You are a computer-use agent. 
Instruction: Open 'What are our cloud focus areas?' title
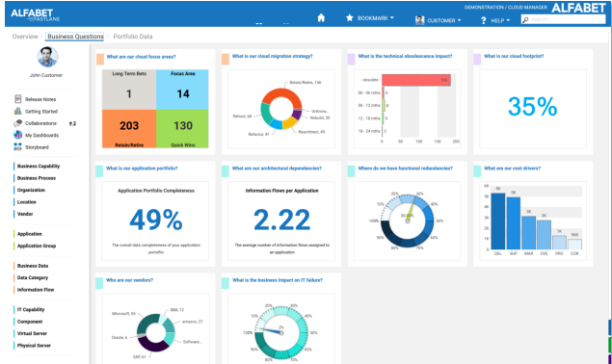(141, 57)
